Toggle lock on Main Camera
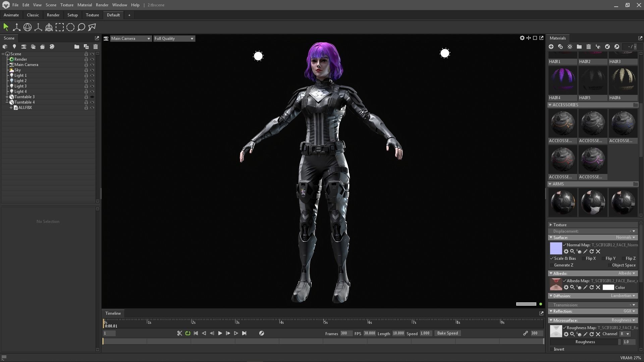644x362 pixels. [x=86, y=65]
